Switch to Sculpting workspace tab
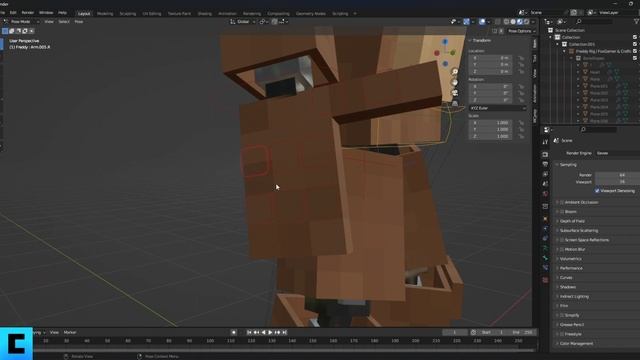The width and height of the screenshot is (640, 360). click(128, 13)
